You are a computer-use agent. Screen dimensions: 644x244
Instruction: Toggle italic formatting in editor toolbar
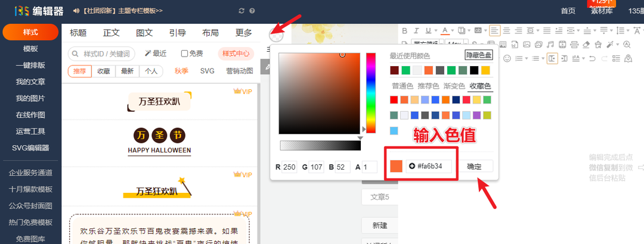click(416, 31)
